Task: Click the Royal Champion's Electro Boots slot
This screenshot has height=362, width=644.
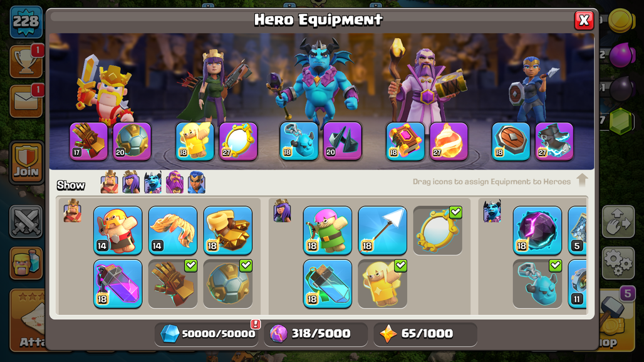Action: click(554, 142)
